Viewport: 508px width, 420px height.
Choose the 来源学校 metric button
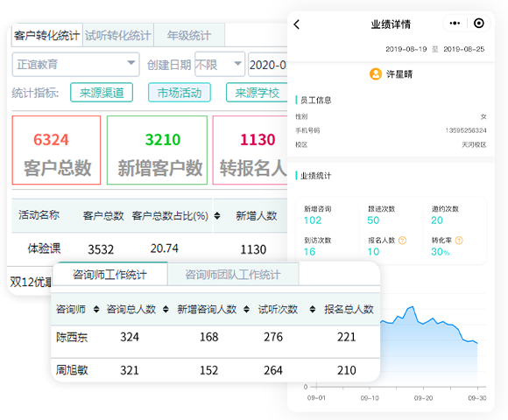point(257,93)
